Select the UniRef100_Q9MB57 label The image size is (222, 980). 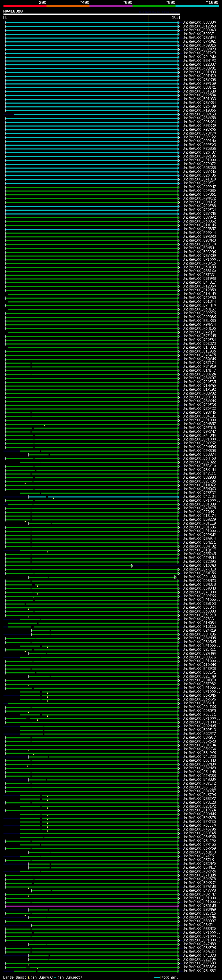[199, 424]
